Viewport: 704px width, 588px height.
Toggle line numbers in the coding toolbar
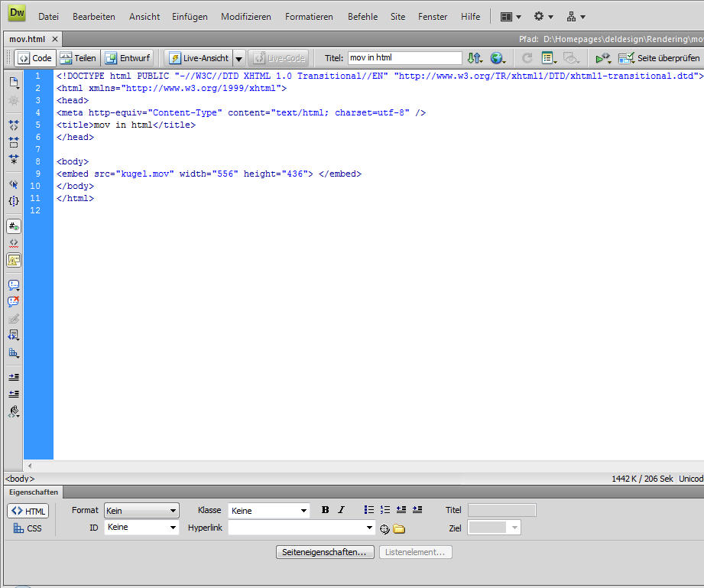(x=14, y=226)
